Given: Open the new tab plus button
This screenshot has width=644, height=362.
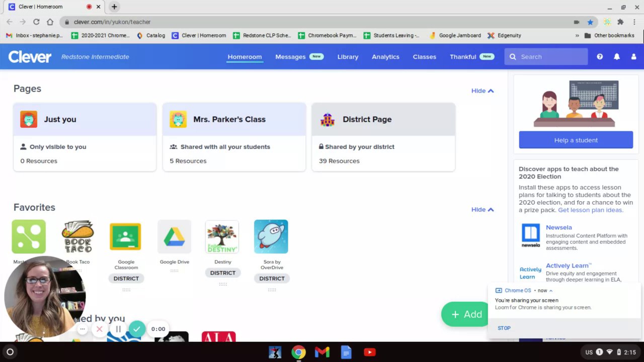Looking at the screenshot, I should point(114,7).
